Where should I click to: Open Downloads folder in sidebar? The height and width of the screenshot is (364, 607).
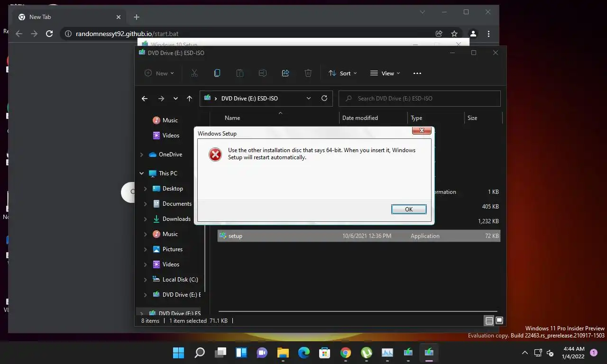pyautogui.click(x=172, y=219)
